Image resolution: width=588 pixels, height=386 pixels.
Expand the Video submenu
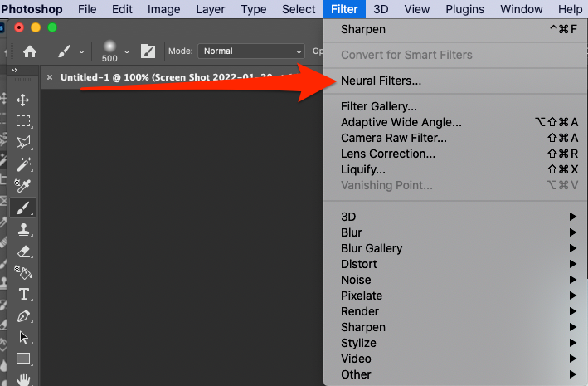[455, 359]
